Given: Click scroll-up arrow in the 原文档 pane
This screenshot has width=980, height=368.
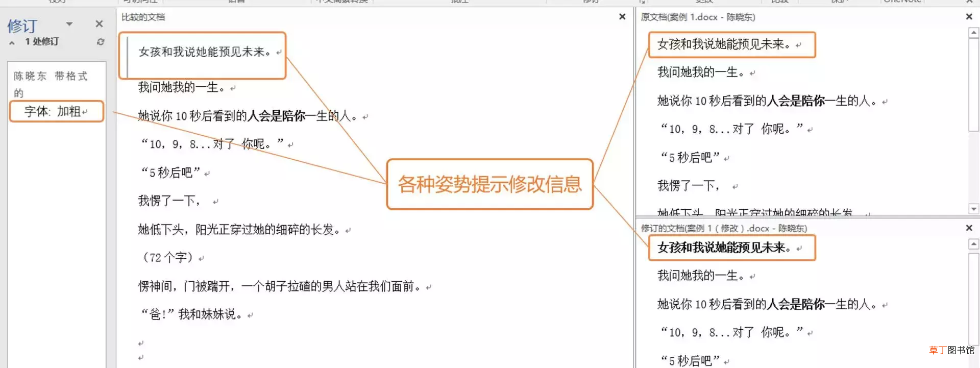Looking at the screenshot, I should point(973,33).
